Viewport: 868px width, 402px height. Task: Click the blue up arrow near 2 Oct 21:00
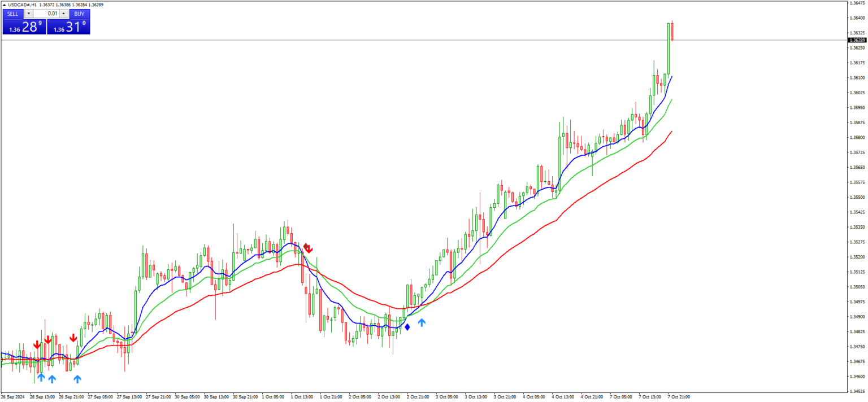point(422,322)
